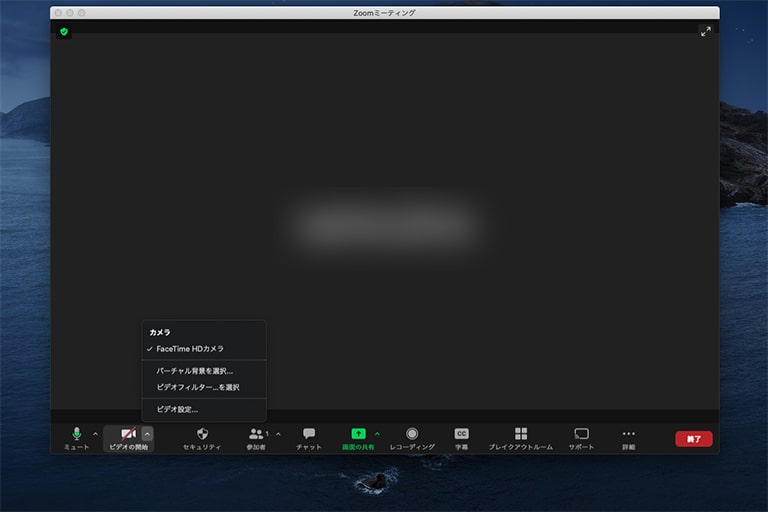Open 詳細 more options dots

pyautogui.click(x=628, y=434)
